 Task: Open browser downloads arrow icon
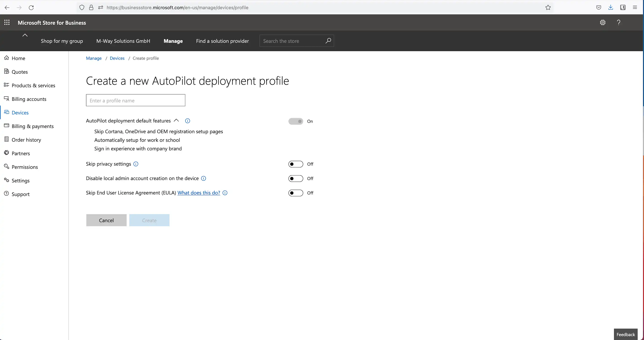(611, 8)
